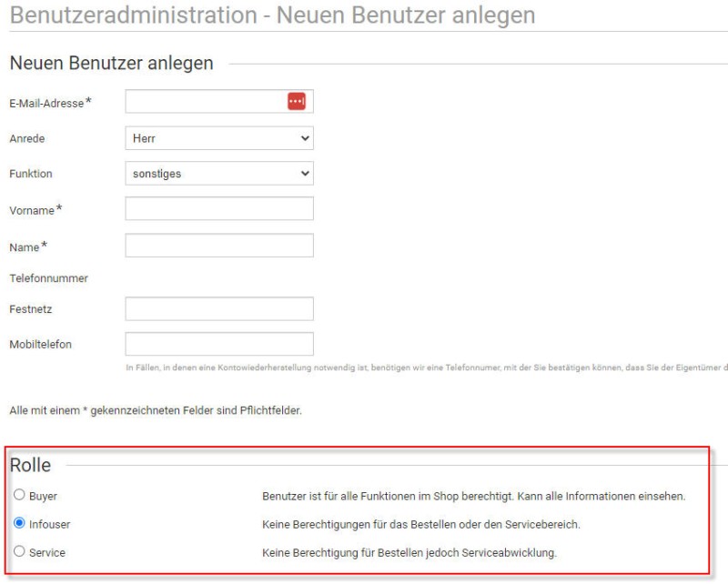728x584 pixels.
Task: Click the Rolle section heading
Action: 30,466
